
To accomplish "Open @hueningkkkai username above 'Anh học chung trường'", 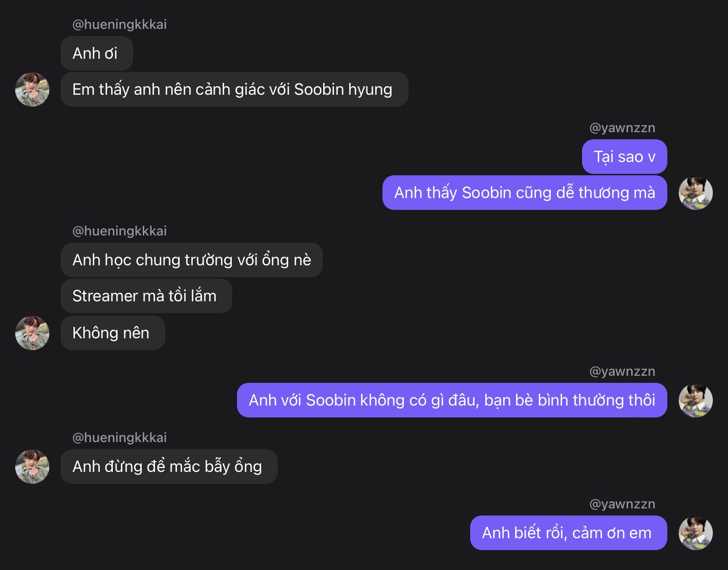I will (119, 231).
